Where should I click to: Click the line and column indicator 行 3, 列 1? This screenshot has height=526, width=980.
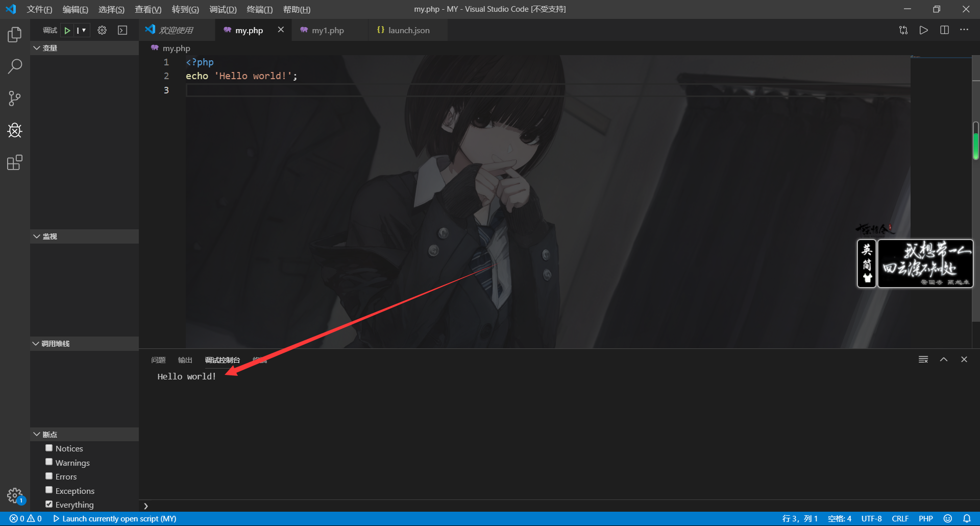pyautogui.click(x=800, y=518)
